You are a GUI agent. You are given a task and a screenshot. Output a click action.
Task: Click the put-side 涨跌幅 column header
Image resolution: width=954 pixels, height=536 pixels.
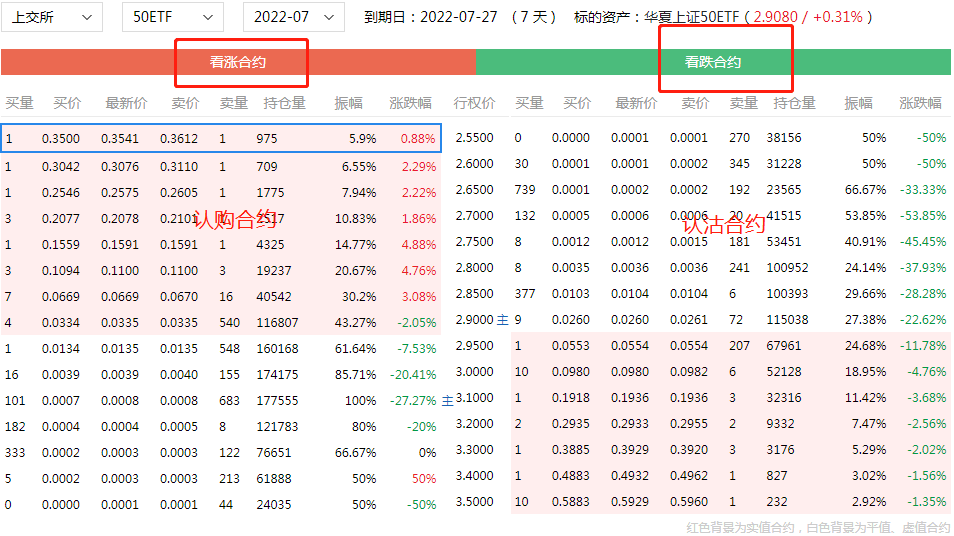pyautogui.click(x=920, y=103)
